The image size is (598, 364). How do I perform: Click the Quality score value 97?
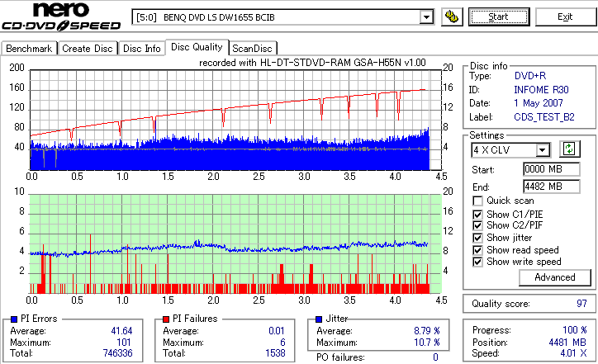pos(581,304)
